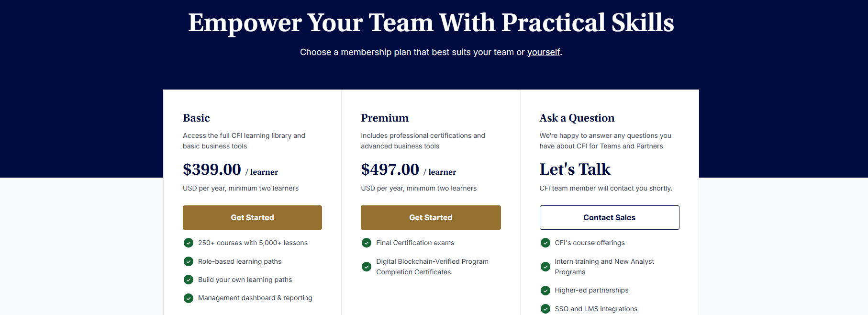Click the checkmark icon next to Build your own learning paths
This screenshot has width=868, height=315.
click(x=188, y=280)
